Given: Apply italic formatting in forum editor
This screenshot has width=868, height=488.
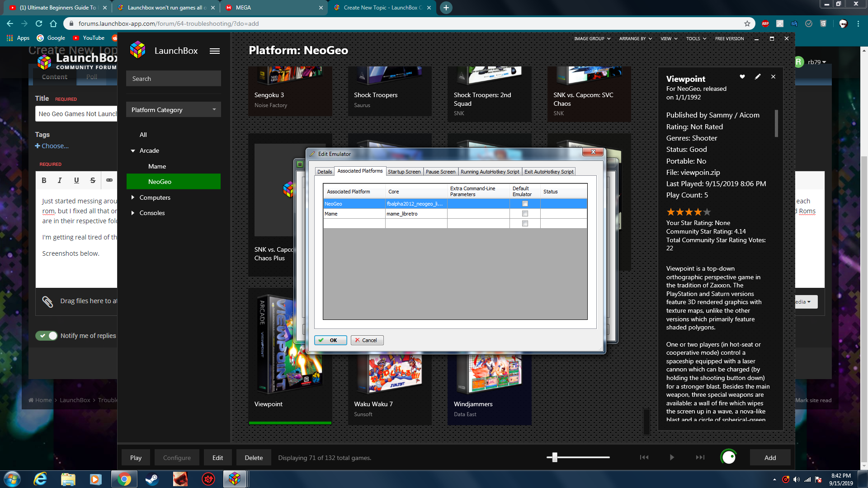Looking at the screenshot, I should coord(60,180).
